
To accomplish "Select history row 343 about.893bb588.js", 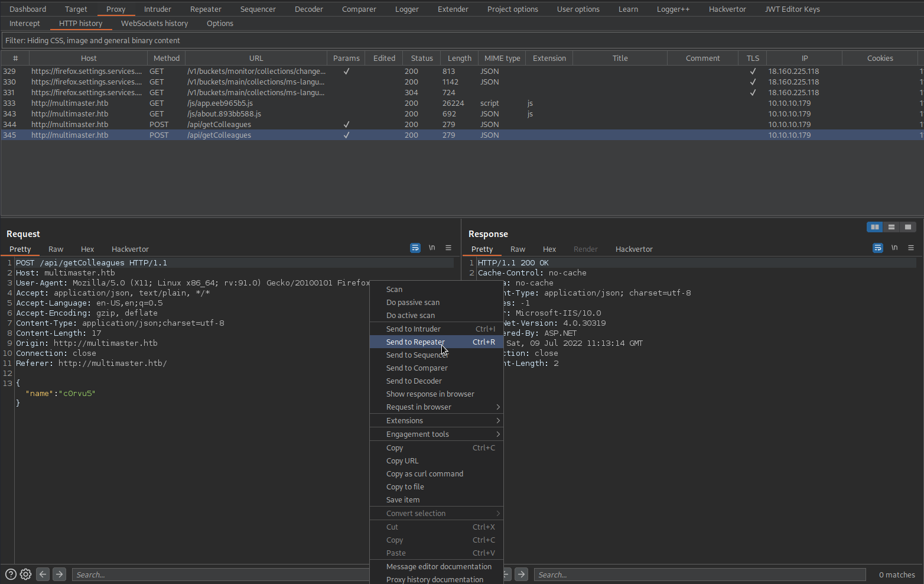I will coord(461,113).
